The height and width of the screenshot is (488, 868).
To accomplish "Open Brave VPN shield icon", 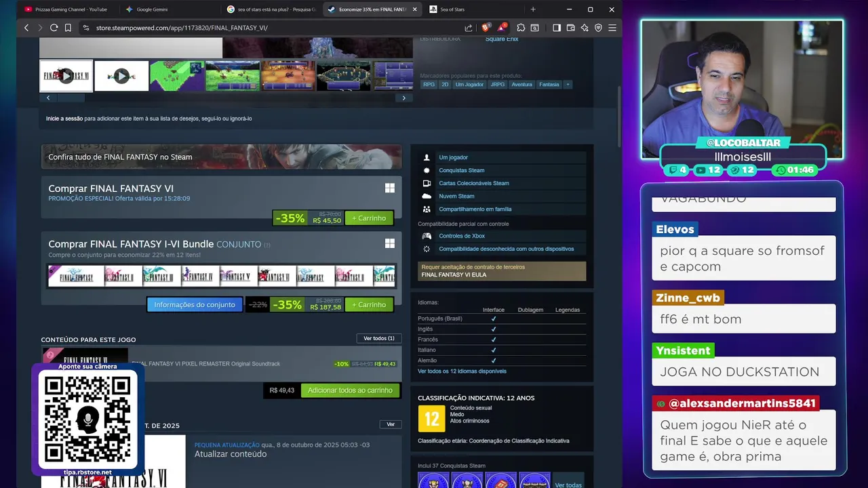I will pos(599,28).
